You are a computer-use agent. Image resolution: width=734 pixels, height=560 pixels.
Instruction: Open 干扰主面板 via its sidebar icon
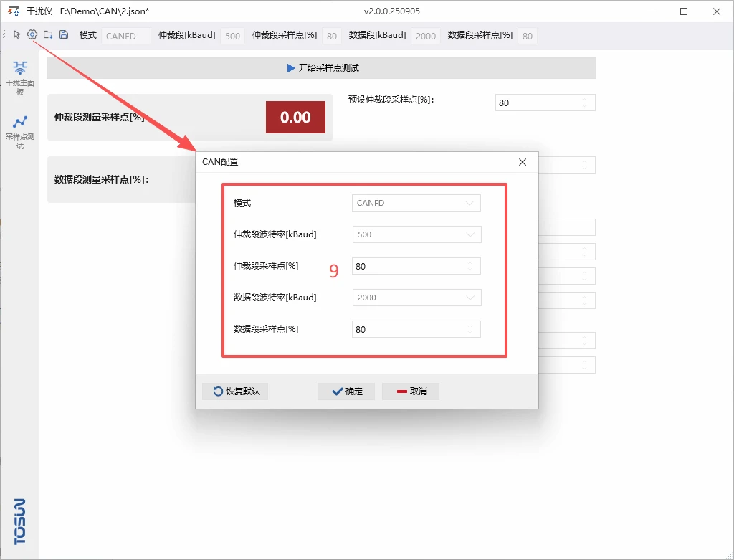tap(19, 74)
